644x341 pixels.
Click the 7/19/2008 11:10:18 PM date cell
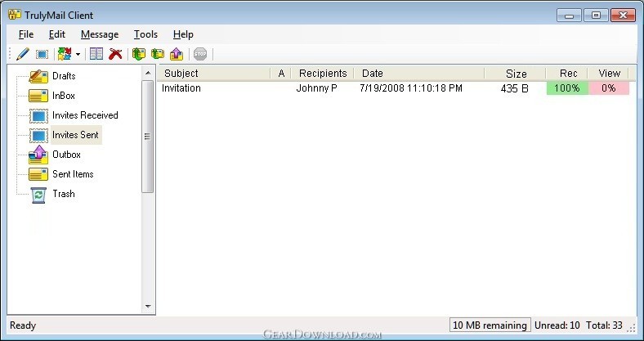tap(411, 88)
